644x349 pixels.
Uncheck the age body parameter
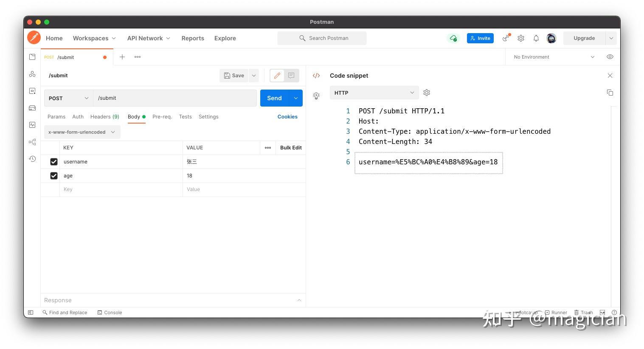[54, 175]
